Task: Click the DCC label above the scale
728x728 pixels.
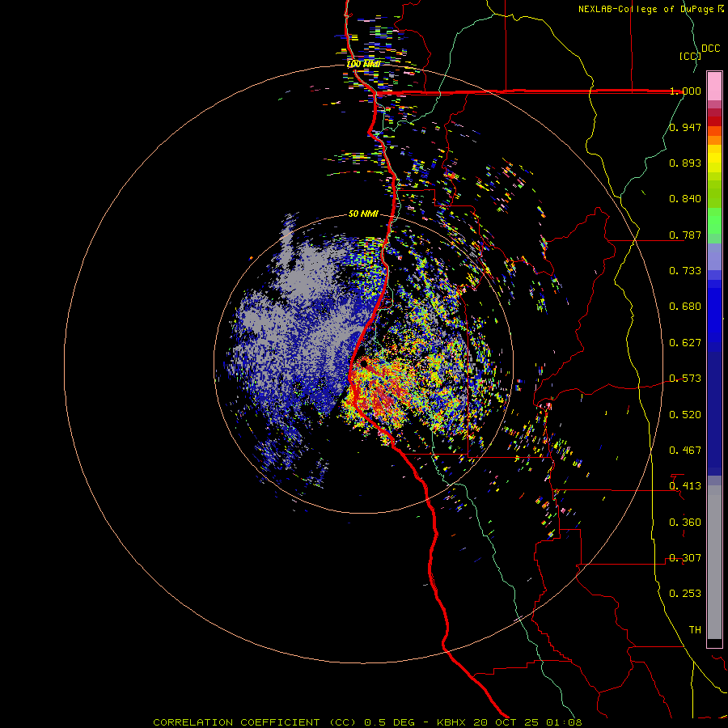Action: (x=710, y=49)
